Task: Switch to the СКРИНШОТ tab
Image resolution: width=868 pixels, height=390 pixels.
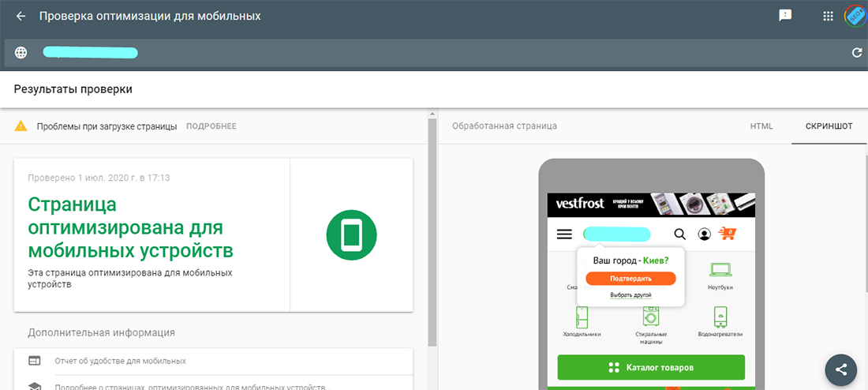Action: 829,126
